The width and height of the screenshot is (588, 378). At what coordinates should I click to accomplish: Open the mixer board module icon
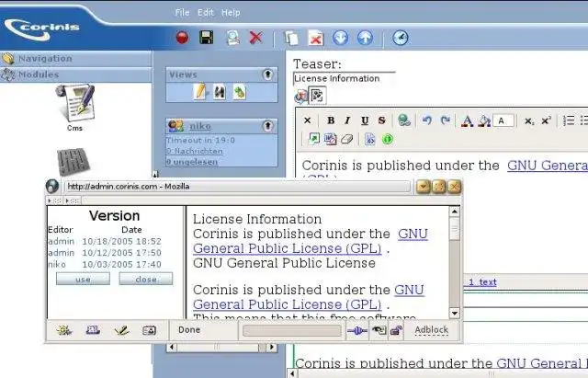pos(73,162)
